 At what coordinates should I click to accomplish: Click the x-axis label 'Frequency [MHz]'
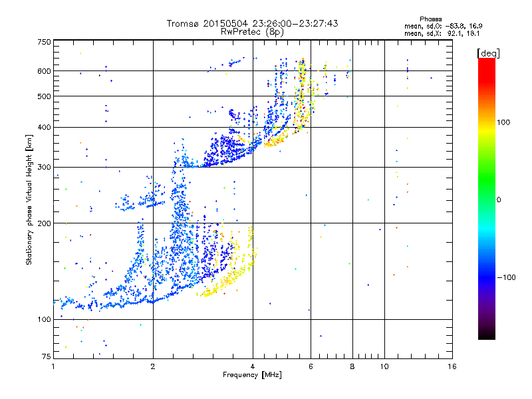click(x=252, y=375)
